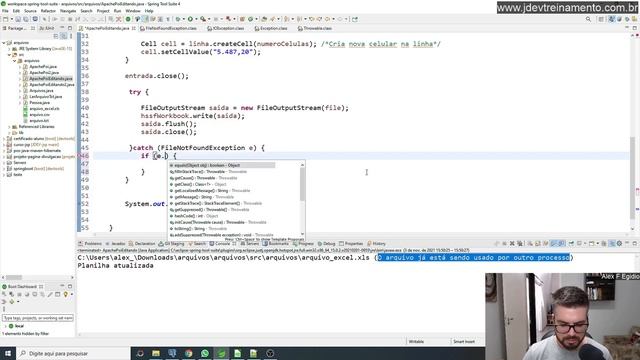Viewport: 640px width, 360px height.
Task: Click the New file toolbar icon
Action: tap(6, 19)
